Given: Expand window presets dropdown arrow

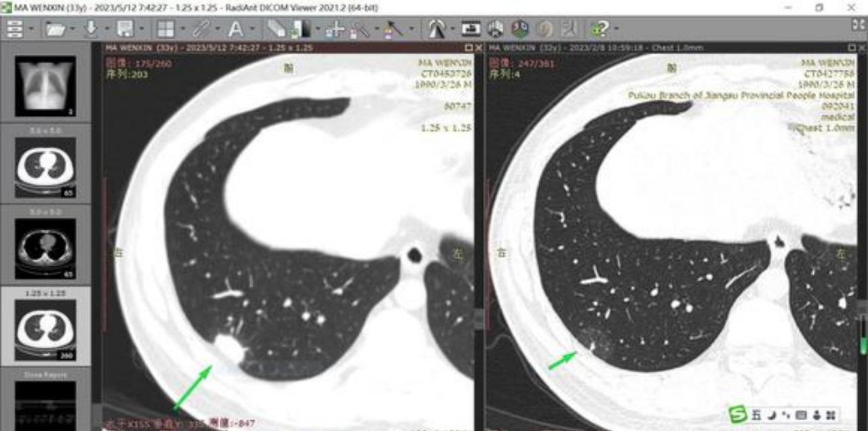Looking at the screenshot, I should (x=318, y=29).
